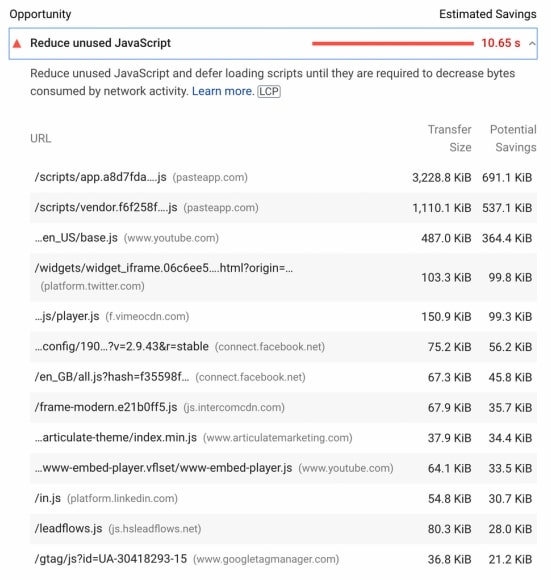Click the (platform.twitter.com) domain label

[x=92, y=286]
